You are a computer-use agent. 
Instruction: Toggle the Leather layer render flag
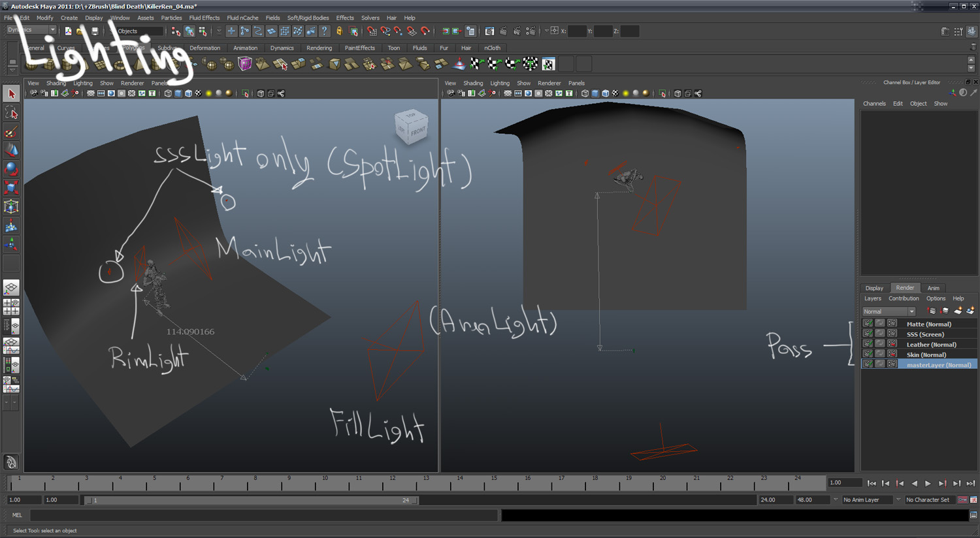pyautogui.click(x=868, y=343)
